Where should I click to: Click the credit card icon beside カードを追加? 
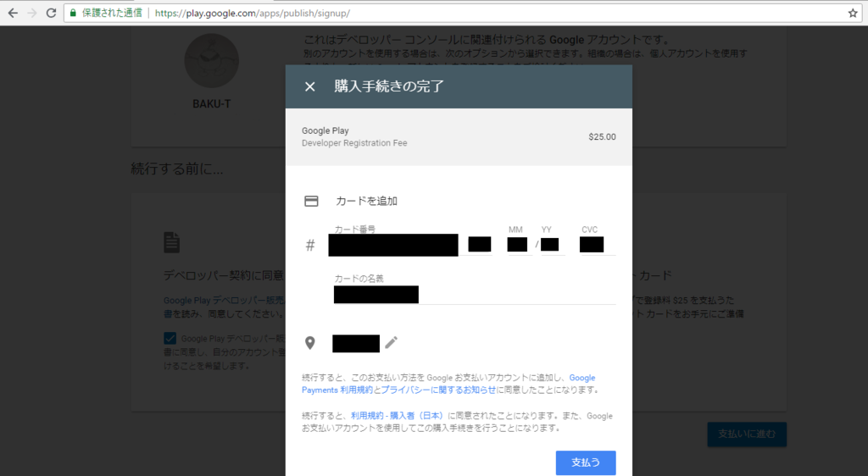tap(311, 202)
